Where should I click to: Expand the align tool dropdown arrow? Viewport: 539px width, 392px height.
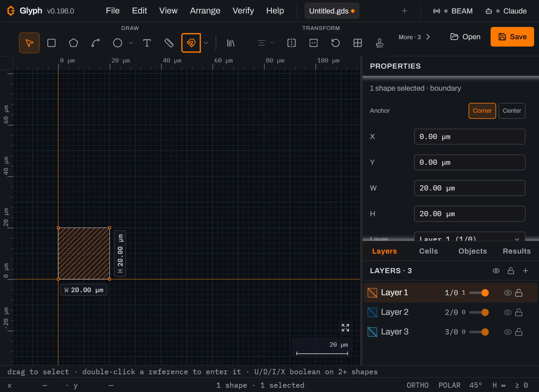point(272,43)
